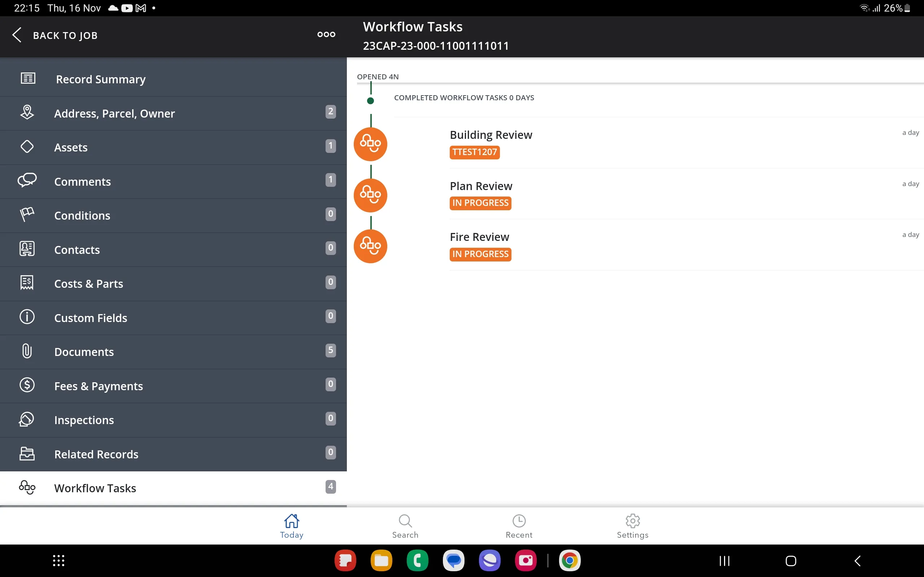Toggle the Conditions section open
Viewport: 924px width, 577px height.
coord(173,215)
